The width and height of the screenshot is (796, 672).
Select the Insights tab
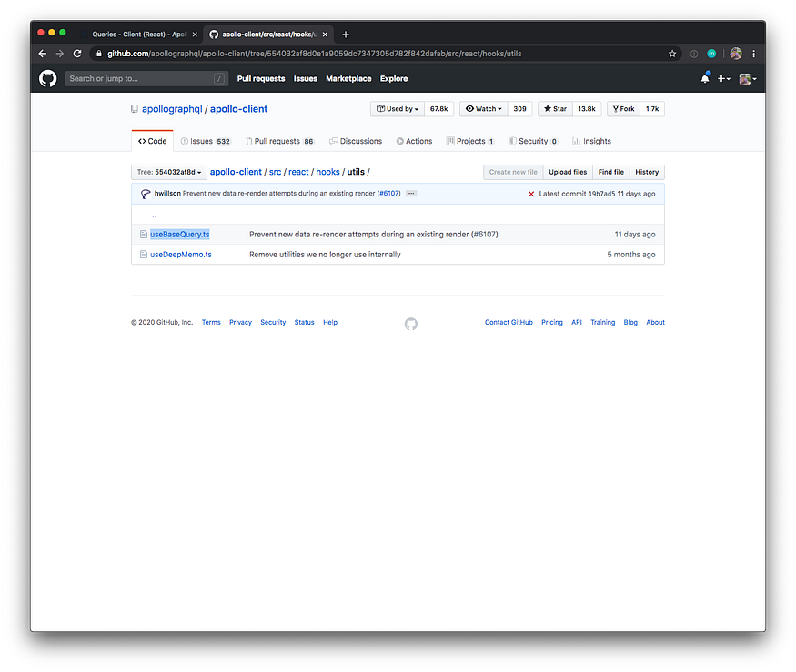click(591, 141)
